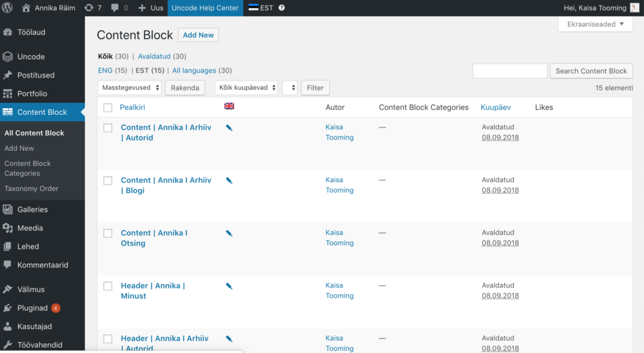Click the Töövahendid wrench icon
This screenshot has width=644, height=353.
pyautogui.click(x=8, y=345)
